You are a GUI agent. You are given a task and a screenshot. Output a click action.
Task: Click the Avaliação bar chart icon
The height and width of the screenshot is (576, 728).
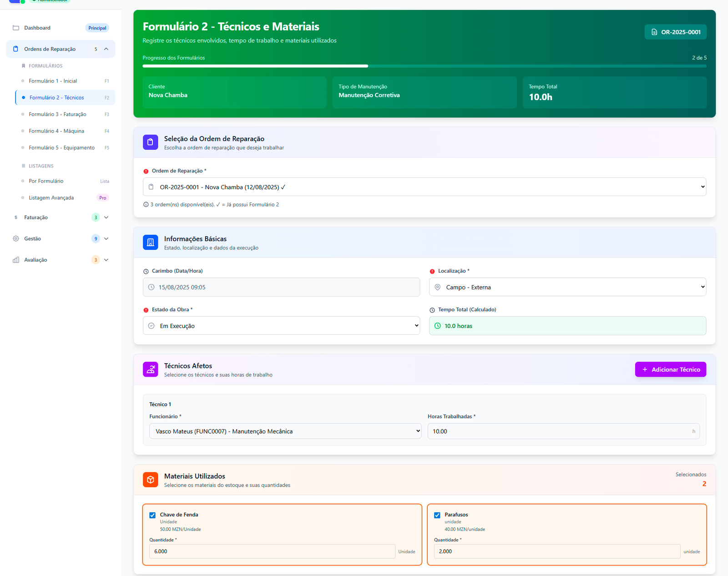click(16, 260)
